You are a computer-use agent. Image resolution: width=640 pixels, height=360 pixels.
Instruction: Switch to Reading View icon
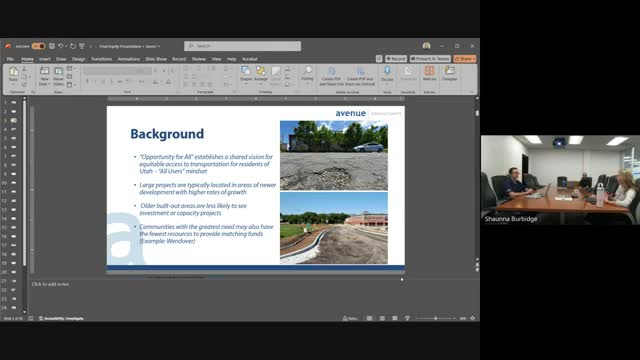pos(395,318)
